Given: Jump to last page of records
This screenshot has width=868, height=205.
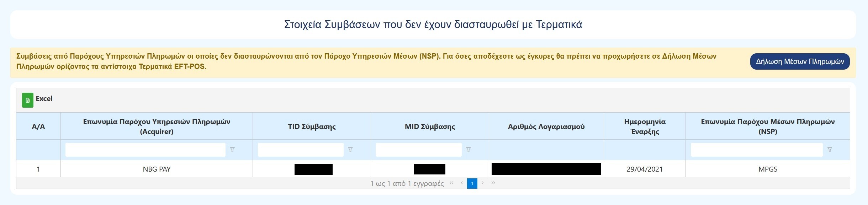Looking at the screenshot, I should pos(493,183).
